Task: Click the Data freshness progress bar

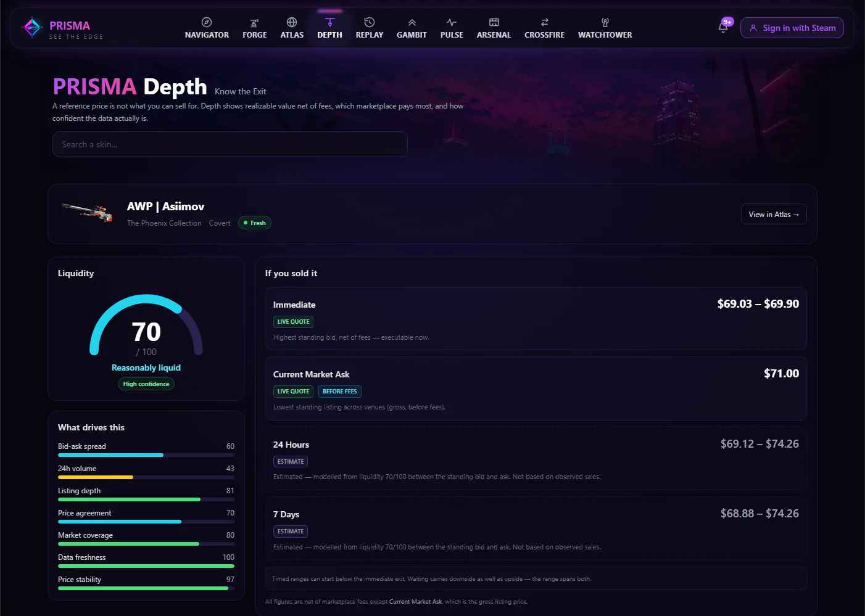Action: click(x=146, y=566)
